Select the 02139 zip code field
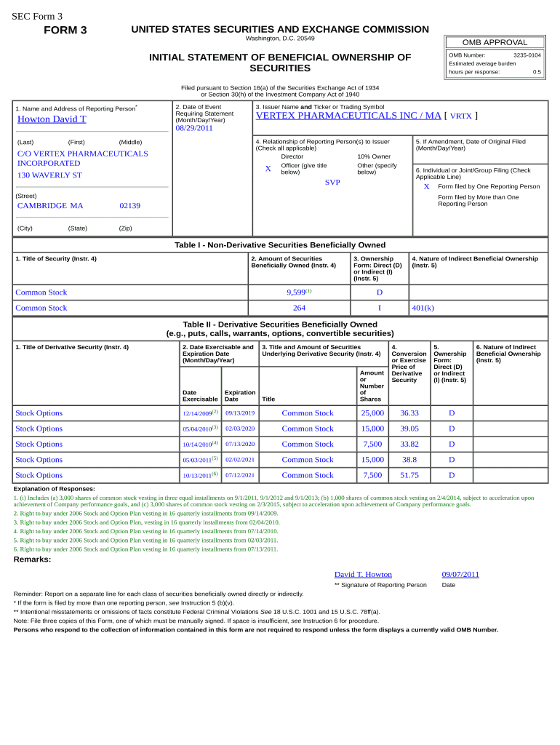Screen dimensions: 560x745 click(130, 206)
